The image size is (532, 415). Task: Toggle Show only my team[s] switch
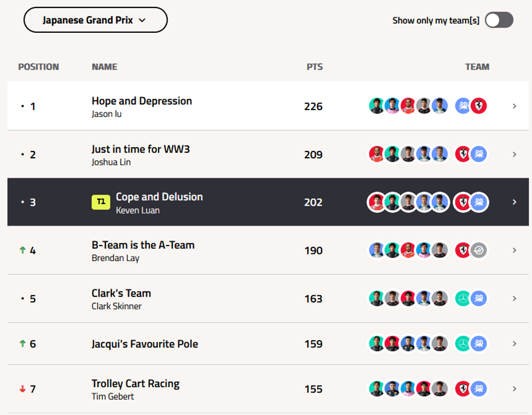(499, 20)
